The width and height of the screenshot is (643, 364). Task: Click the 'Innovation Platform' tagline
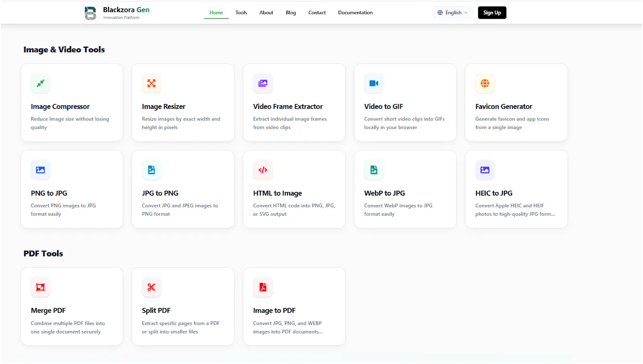[121, 18]
